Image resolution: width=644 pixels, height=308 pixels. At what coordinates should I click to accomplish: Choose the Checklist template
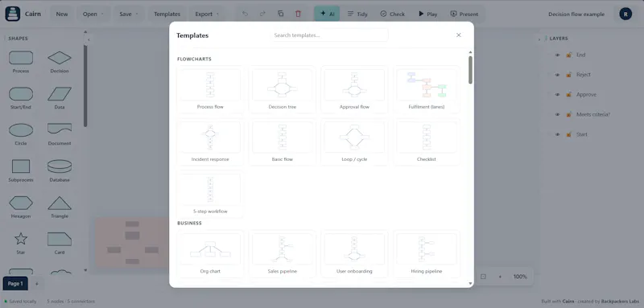click(x=427, y=142)
